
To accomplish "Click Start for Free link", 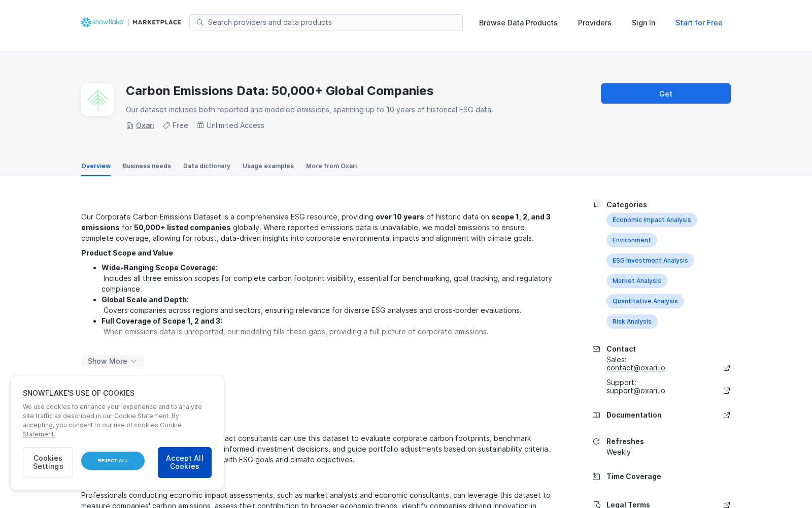I will 699,23.
